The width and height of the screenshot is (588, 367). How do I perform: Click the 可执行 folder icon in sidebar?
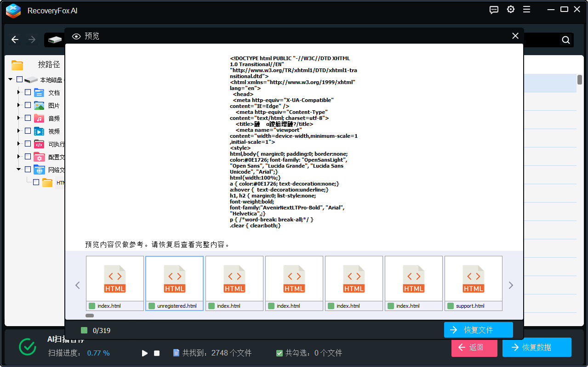[39, 144]
